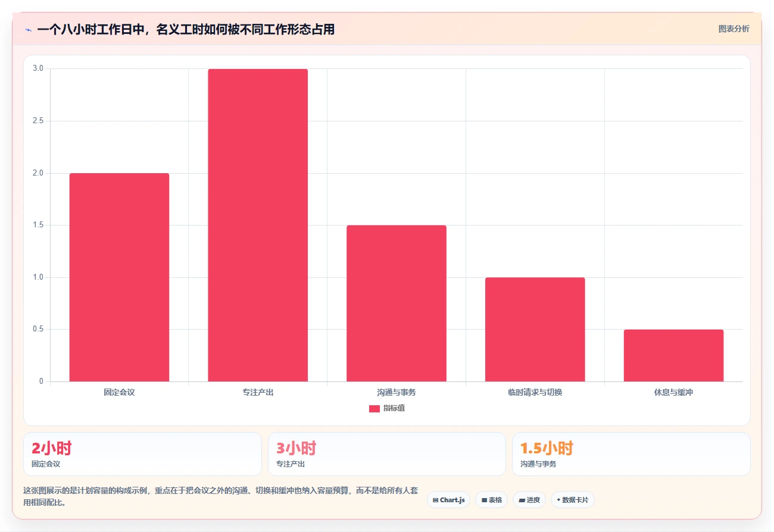Click the 专注产出 bar in chart
This screenshot has height=532, width=774.
tap(258, 225)
